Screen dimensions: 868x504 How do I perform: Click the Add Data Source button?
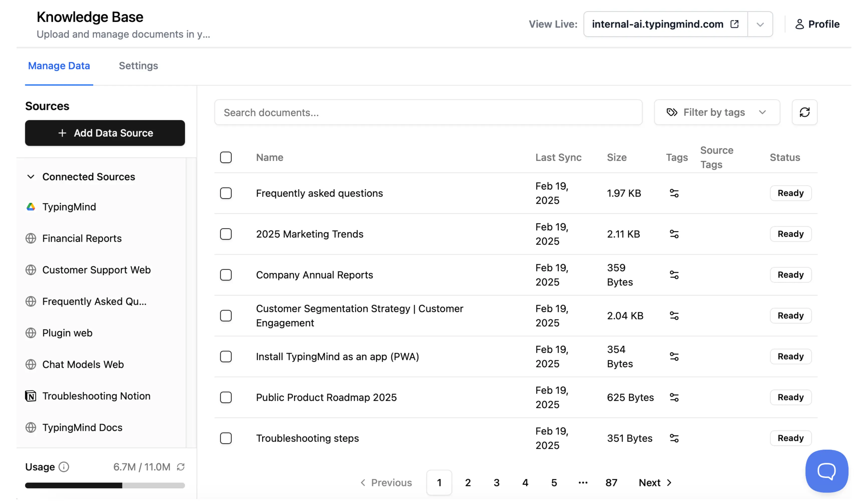click(x=105, y=133)
